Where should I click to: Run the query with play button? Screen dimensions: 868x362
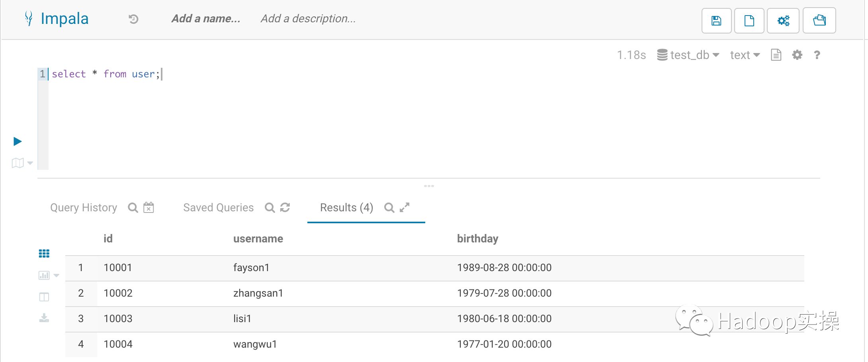pos(18,141)
